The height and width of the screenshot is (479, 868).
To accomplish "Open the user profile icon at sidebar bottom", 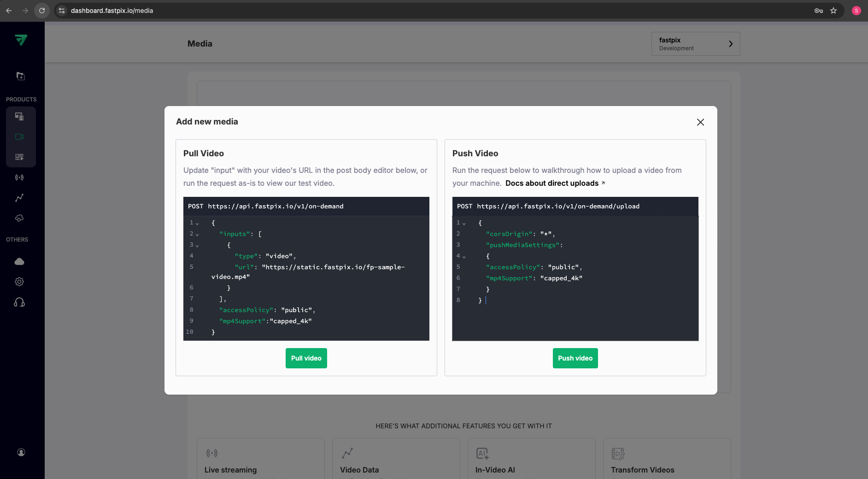I will (x=21, y=452).
